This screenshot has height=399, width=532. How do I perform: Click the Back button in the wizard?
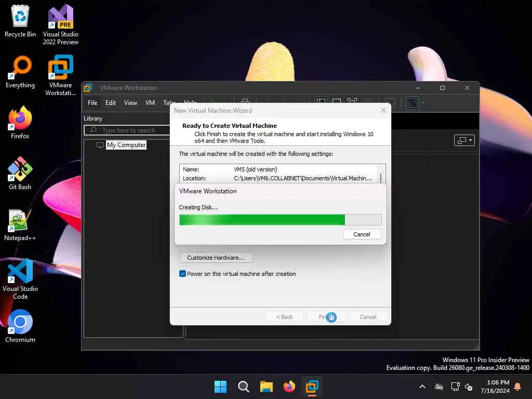pos(284,317)
